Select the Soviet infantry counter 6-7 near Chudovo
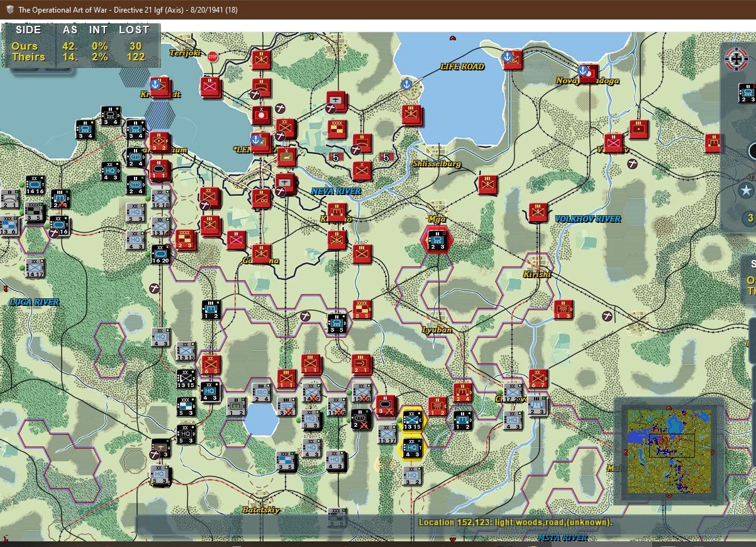This screenshot has width=756, height=547. click(538, 380)
